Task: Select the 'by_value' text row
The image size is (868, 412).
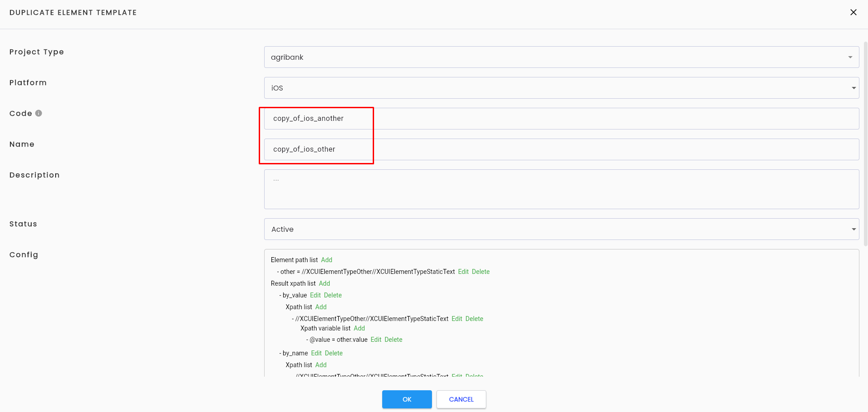Action: (x=294, y=295)
